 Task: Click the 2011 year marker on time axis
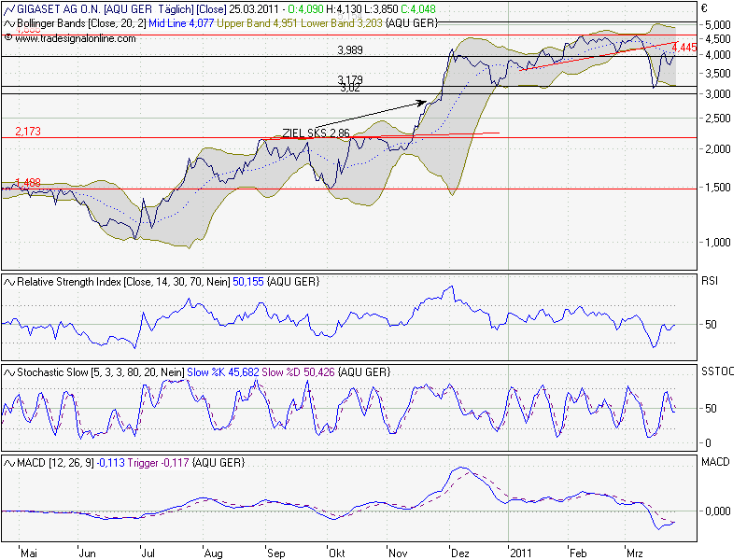(x=523, y=553)
